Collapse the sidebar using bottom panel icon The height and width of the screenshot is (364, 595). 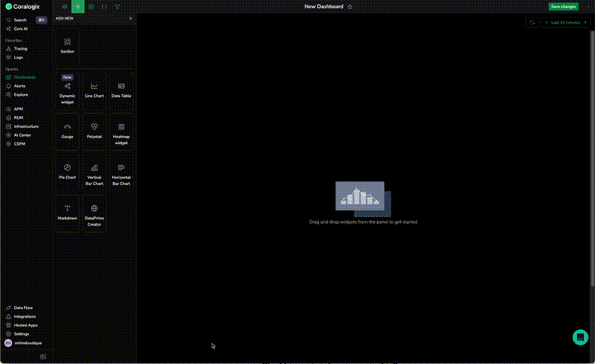coord(43,357)
